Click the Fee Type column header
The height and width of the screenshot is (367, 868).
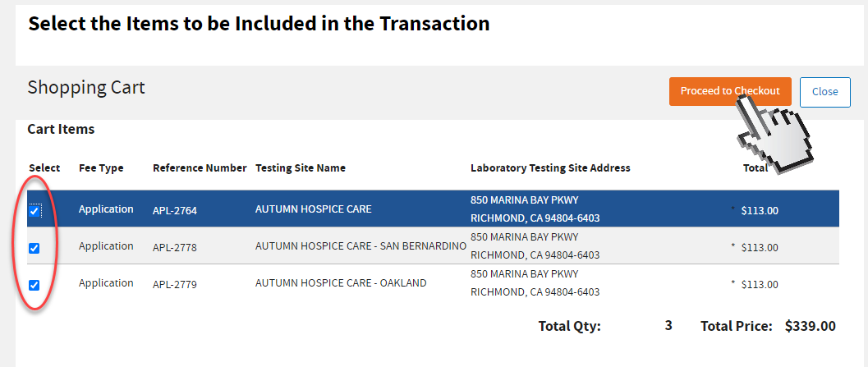point(101,168)
